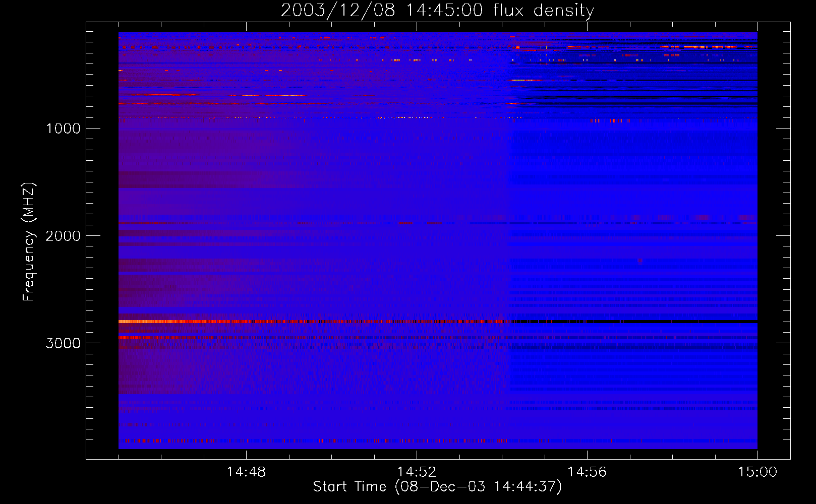Click the 15:00 time tick label
Viewport: 816px width, 504px height.
coord(757,472)
